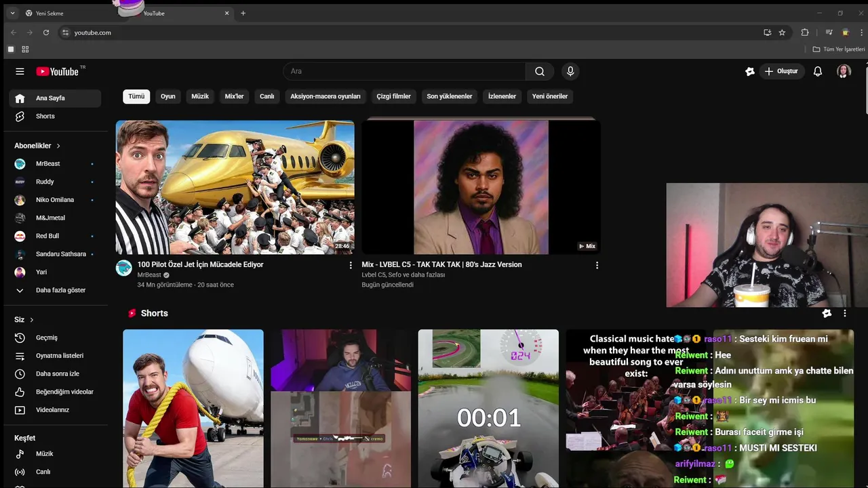868x488 pixels.
Task: Select the İzlenenler chip
Action: click(502, 96)
